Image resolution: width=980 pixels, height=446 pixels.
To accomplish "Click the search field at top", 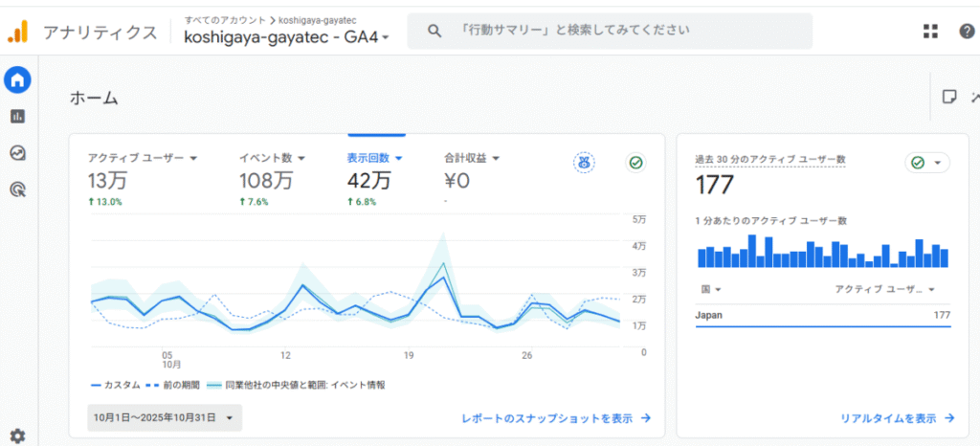I will click(x=610, y=31).
